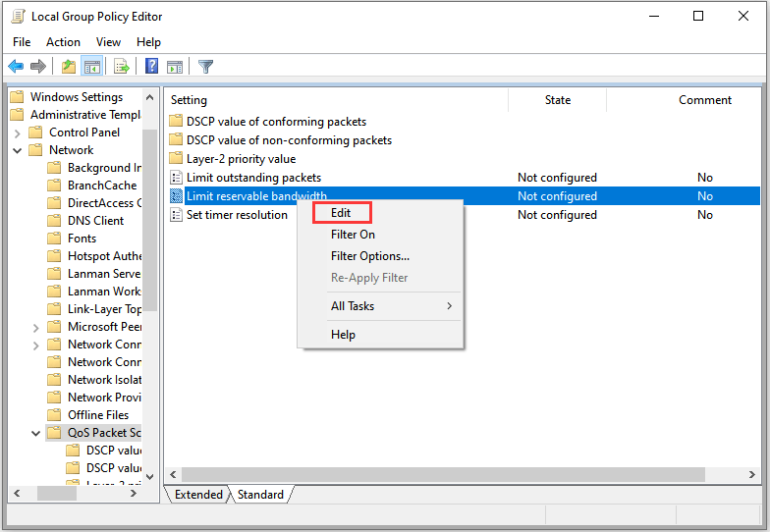Click the Fonts folder icon in tree
This screenshot has width=770, height=532.
click(x=54, y=239)
